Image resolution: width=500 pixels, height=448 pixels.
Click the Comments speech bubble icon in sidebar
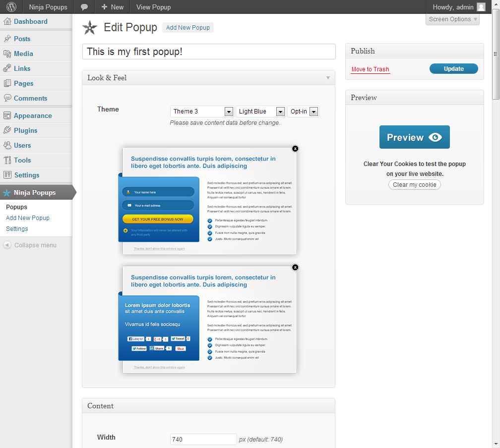pos(7,98)
